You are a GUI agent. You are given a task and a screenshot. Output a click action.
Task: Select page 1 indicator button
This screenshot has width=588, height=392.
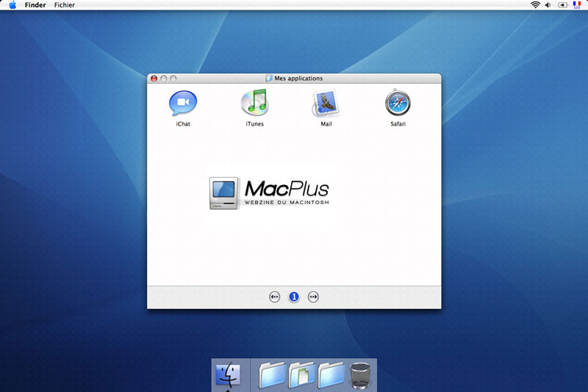(x=294, y=297)
